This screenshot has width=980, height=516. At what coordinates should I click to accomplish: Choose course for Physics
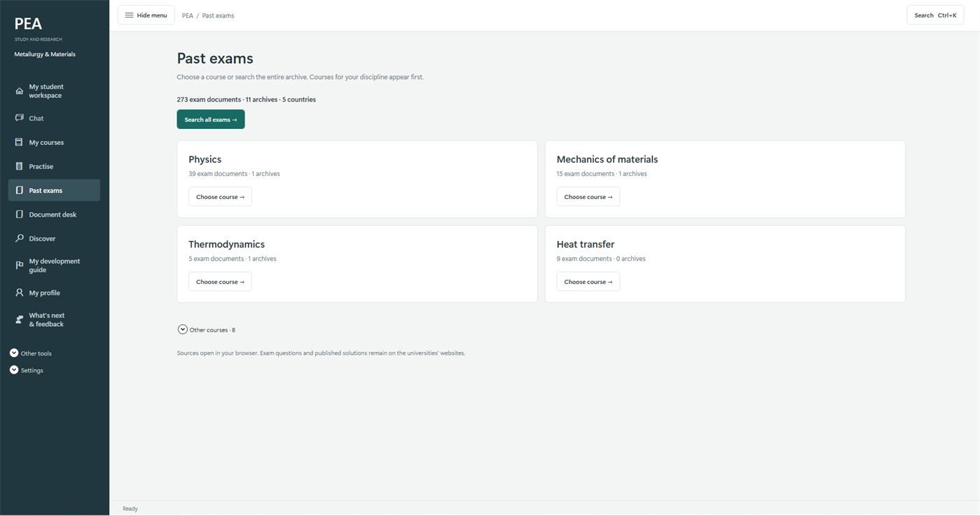click(220, 197)
